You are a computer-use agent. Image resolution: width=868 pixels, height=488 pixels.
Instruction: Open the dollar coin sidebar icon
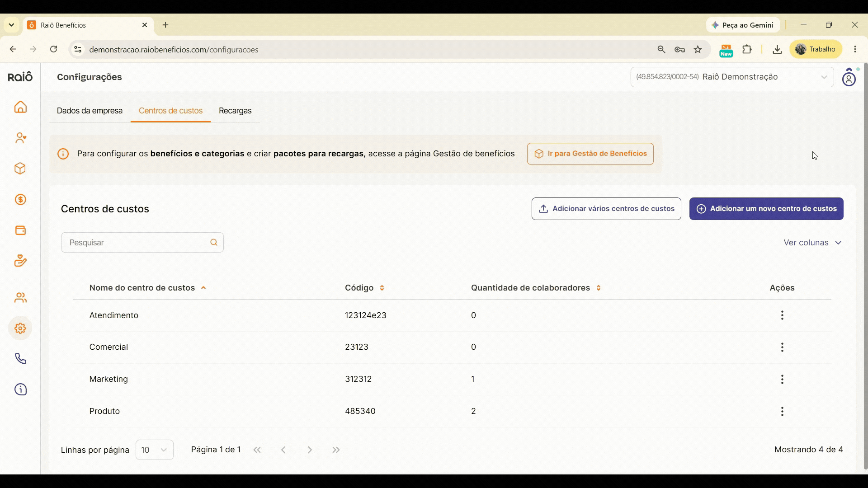click(x=20, y=200)
